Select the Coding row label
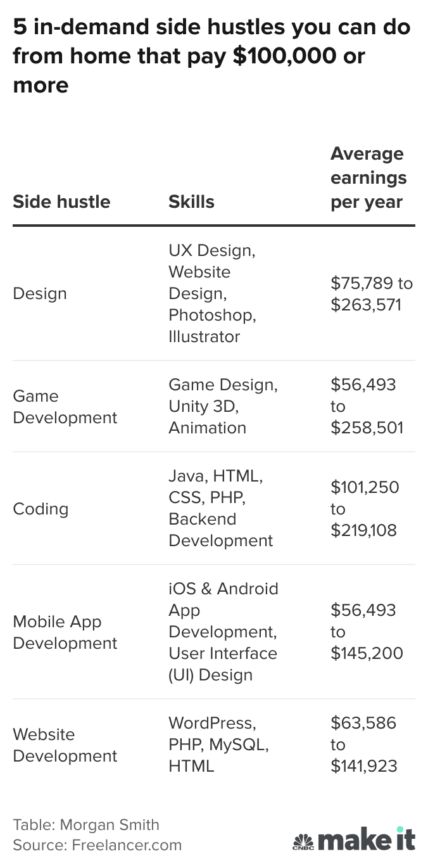The height and width of the screenshot is (868, 428). [41, 509]
